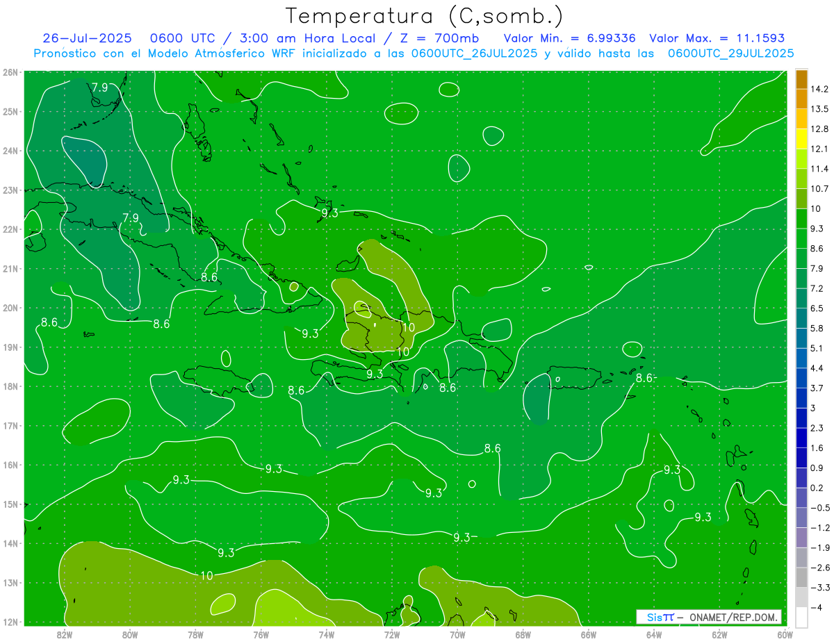834x644 pixels.
Task: Click the '76W' longitude axis label
Action: (261, 634)
